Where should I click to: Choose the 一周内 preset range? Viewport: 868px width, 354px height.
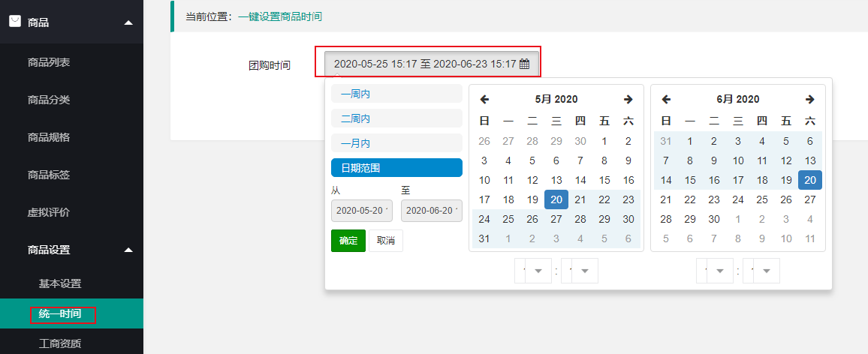tap(396, 94)
